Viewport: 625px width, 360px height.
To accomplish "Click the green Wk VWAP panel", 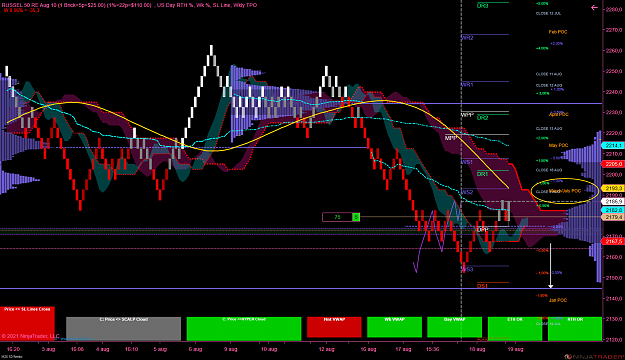I will pos(394,327).
